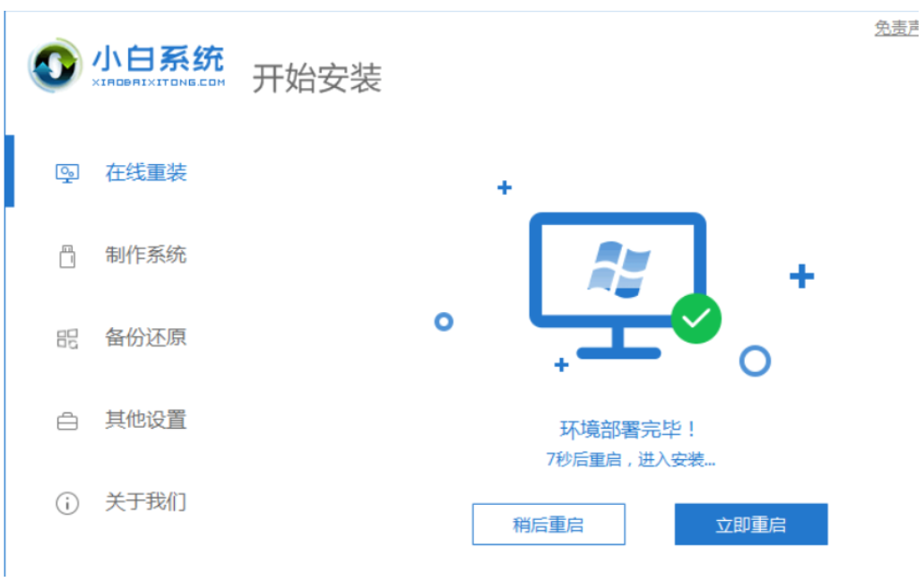Go to 备份还原 backup and restore

[x=146, y=337]
